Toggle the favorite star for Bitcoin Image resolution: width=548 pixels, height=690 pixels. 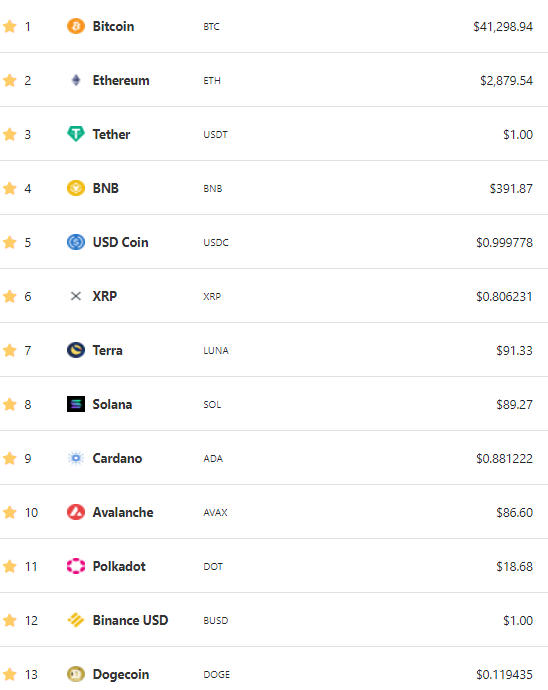pyautogui.click(x=10, y=26)
